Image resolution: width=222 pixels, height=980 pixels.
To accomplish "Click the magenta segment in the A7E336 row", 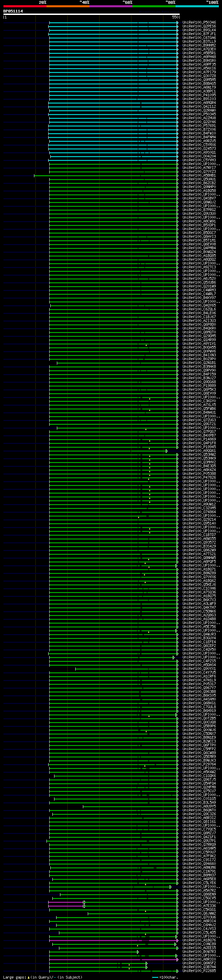I will [x=66, y=906].
